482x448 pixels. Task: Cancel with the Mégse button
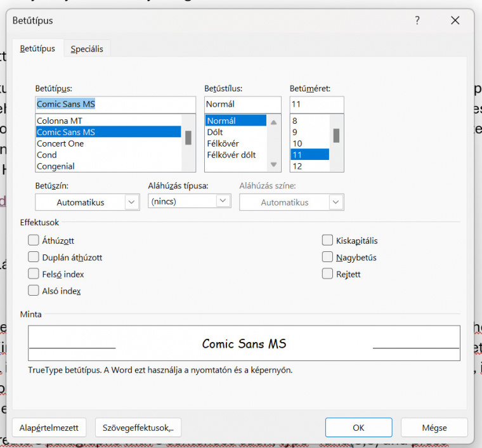(434, 428)
